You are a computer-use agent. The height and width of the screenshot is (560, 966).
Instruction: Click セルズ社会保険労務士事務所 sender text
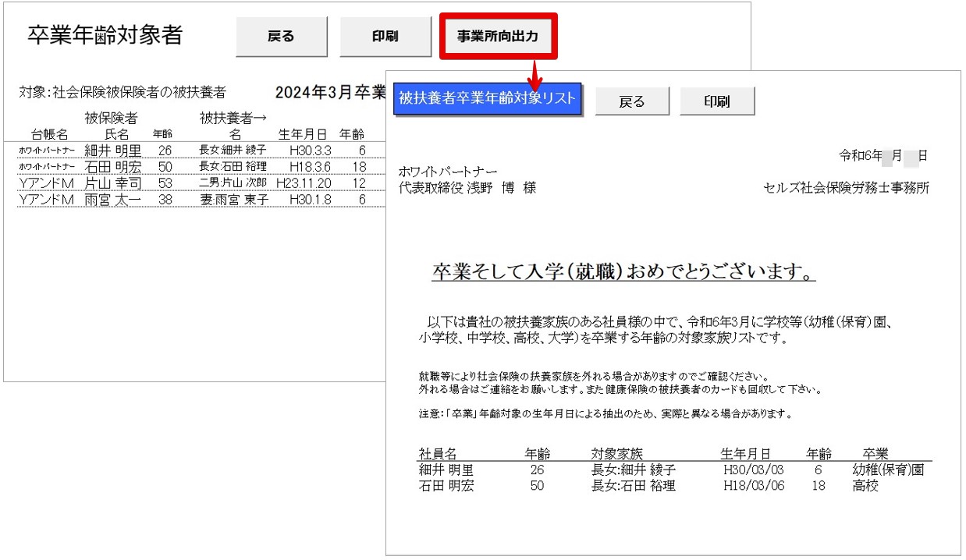(847, 188)
